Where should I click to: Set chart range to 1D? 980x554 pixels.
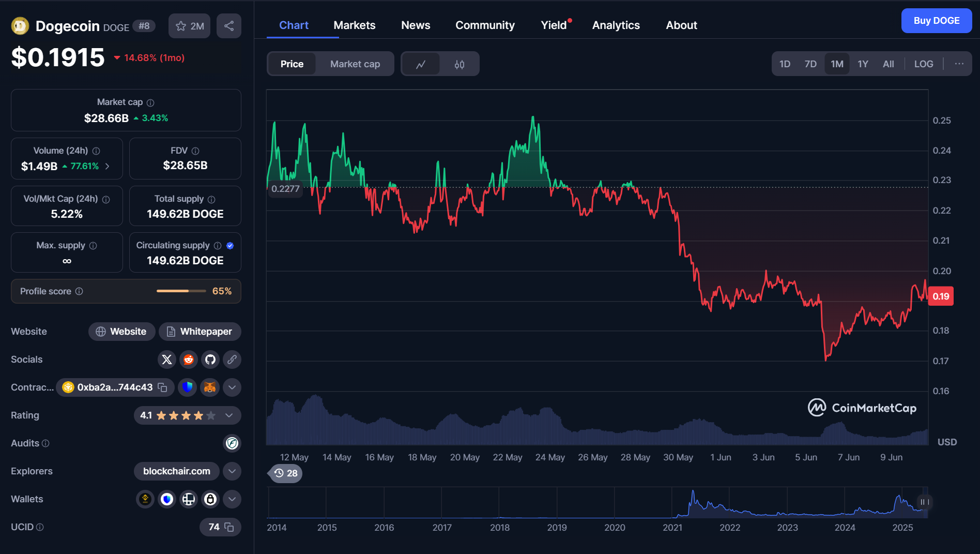click(x=785, y=64)
